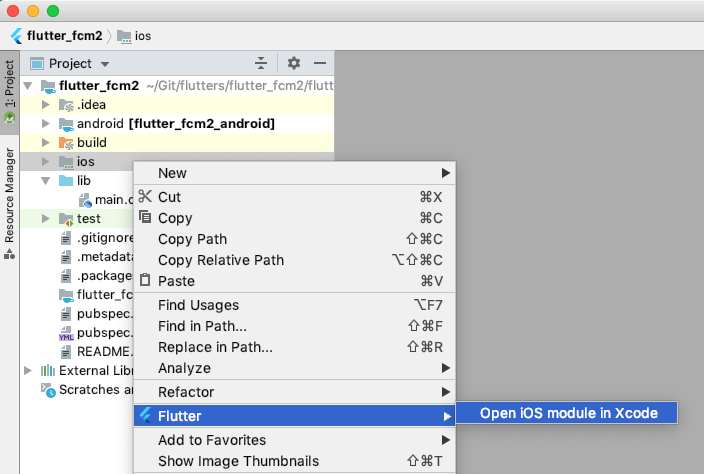Open the Analyze submenu
Screen dimensions: 704x474
tap(295, 369)
